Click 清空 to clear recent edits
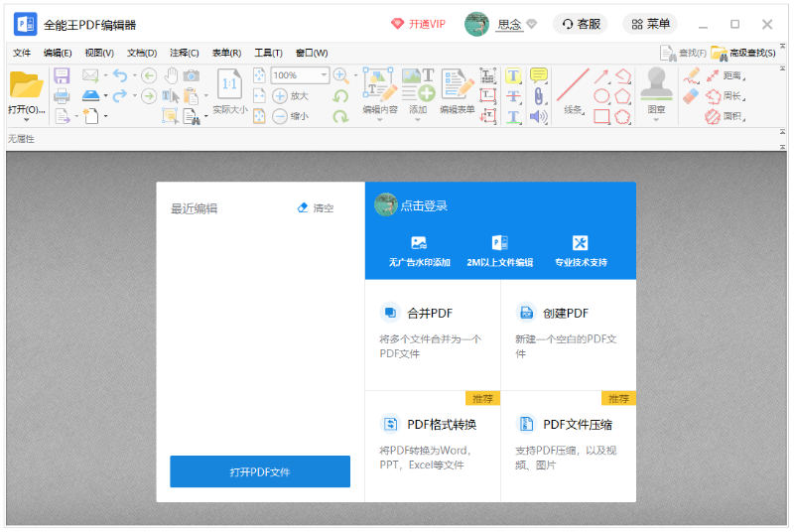Image resolution: width=794 pixels, height=532 pixels. 316,208
